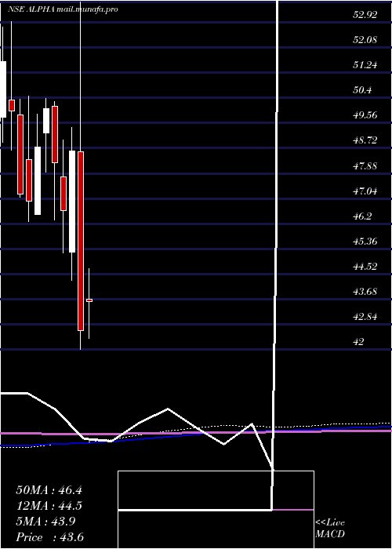Click the last small doji candle near 43.68
The height and width of the screenshot is (549, 392).
click(x=89, y=300)
